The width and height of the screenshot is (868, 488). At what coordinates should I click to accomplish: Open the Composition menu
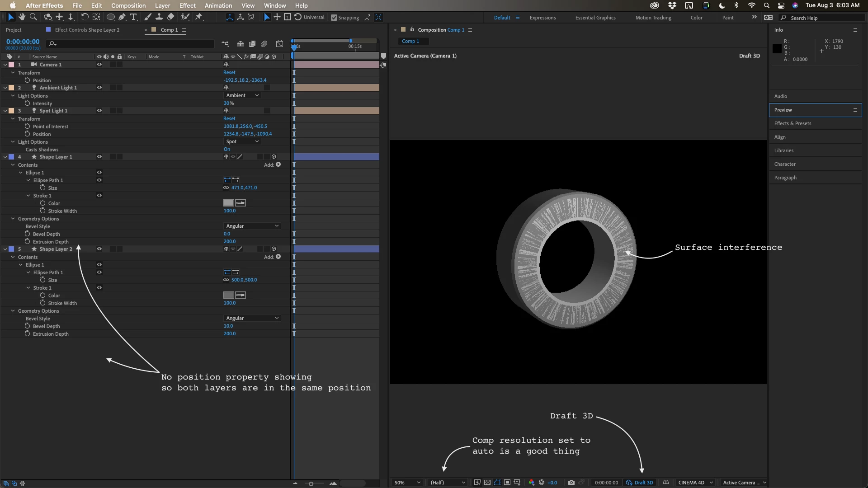(x=128, y=5)
